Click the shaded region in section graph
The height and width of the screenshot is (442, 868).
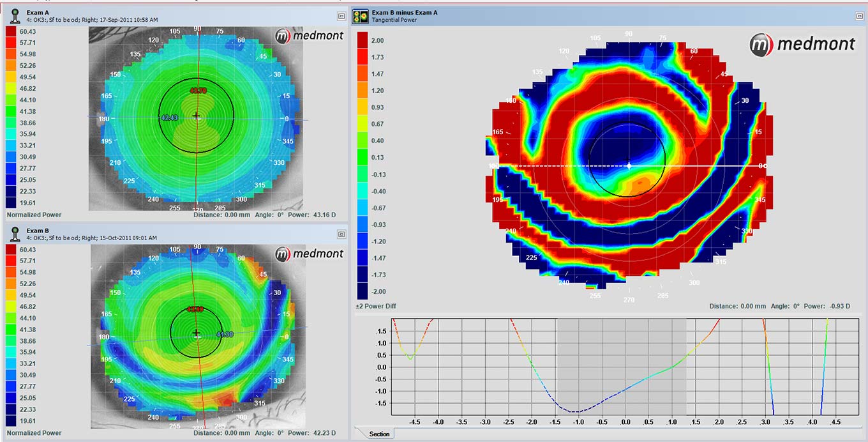pos(621,367)
